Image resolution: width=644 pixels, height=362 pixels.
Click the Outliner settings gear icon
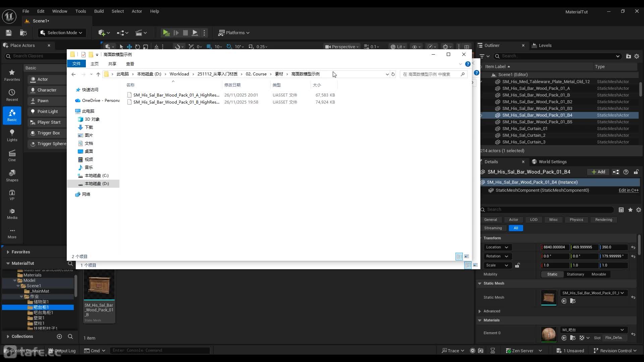point(637,56)
